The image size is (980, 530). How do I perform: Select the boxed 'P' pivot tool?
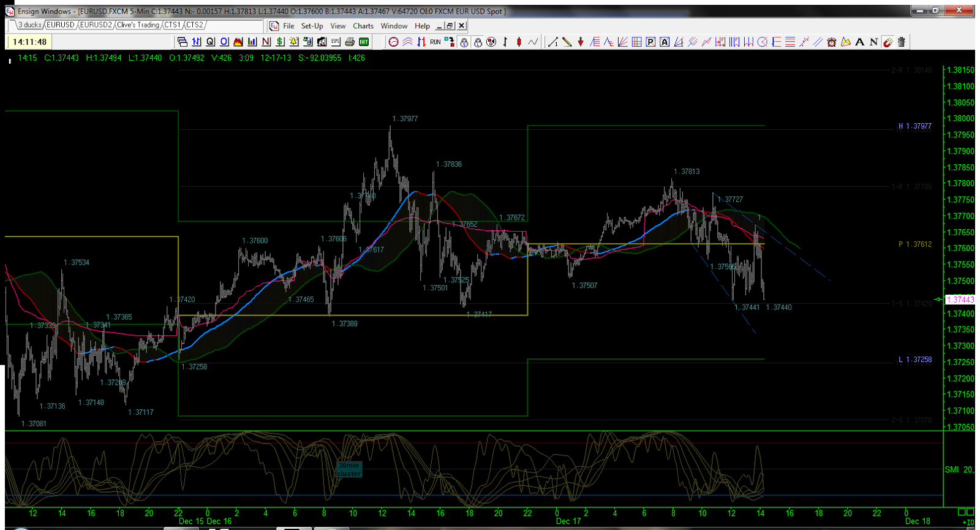coord(650,42)
